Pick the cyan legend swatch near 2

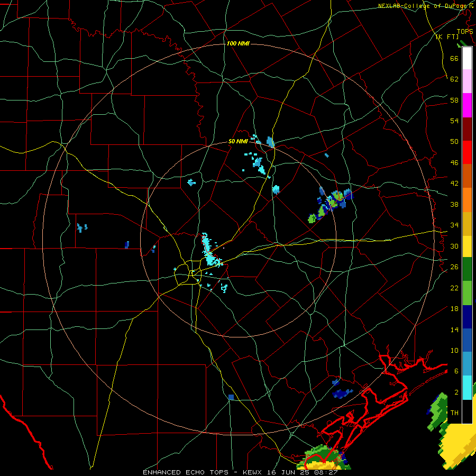click(467, 388)
